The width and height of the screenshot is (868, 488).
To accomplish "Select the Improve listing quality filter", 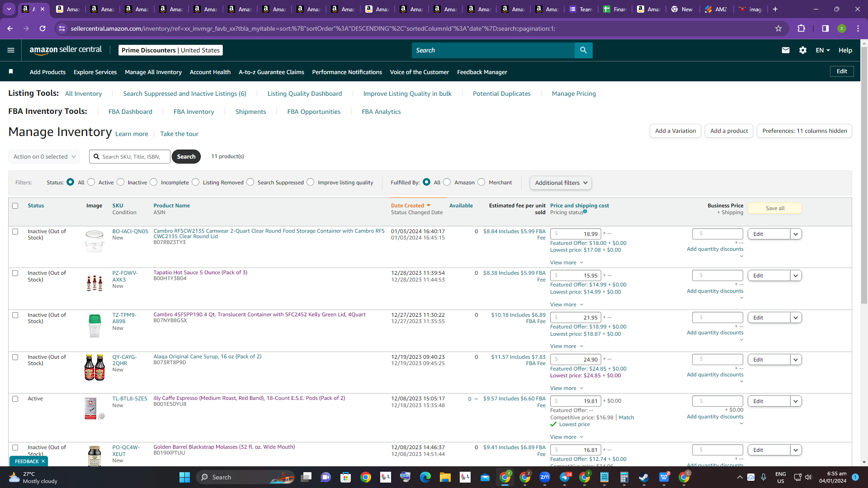I will click(x=310, y=182).
